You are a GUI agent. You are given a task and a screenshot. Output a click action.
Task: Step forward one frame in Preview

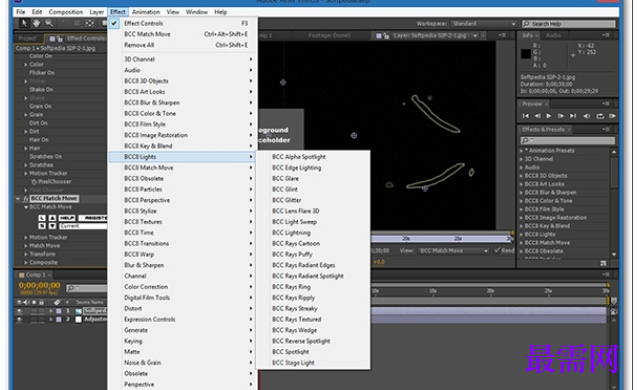tap(561, 116)
